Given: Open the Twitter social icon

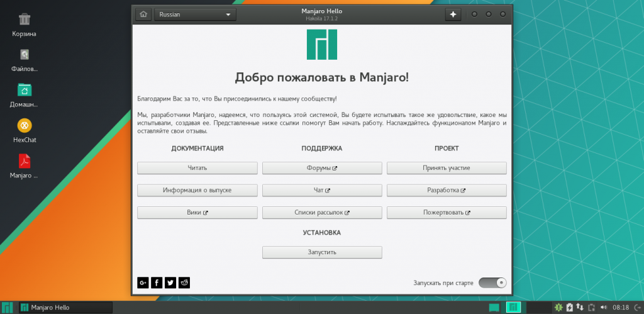Looking at the screenshot, I should (170, 283).
